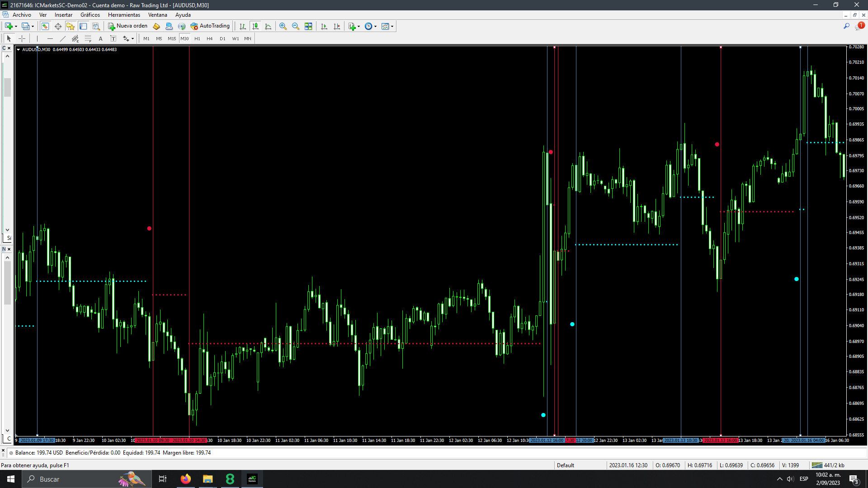This screenshot has height=488, width=868.
Task: Select the Fibonacci retracement tool
Action: coord(88,39)
